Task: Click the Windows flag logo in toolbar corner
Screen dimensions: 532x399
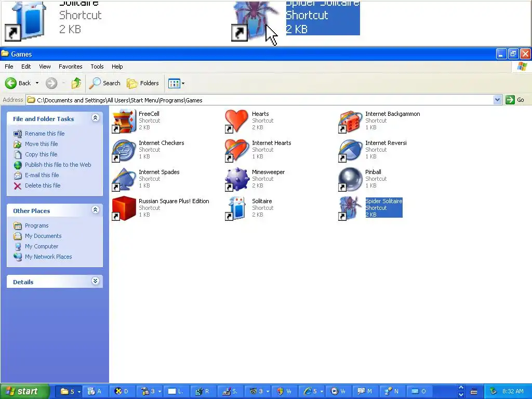Action: tap(522, 66)
